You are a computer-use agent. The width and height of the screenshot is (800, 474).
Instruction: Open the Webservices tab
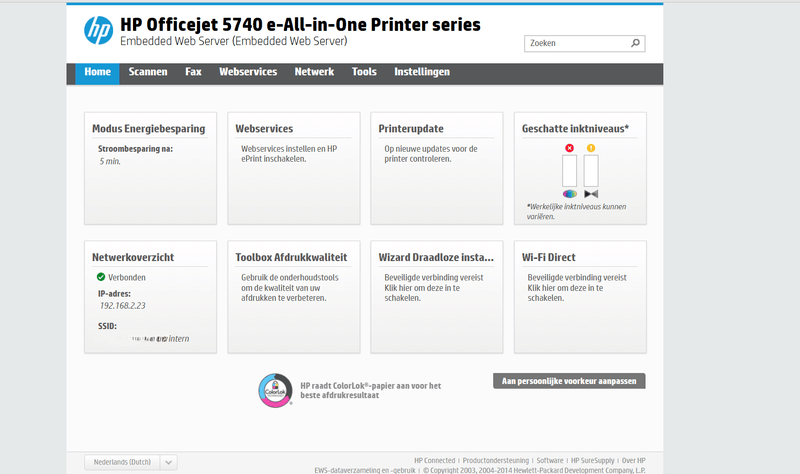tap(248, 72)
